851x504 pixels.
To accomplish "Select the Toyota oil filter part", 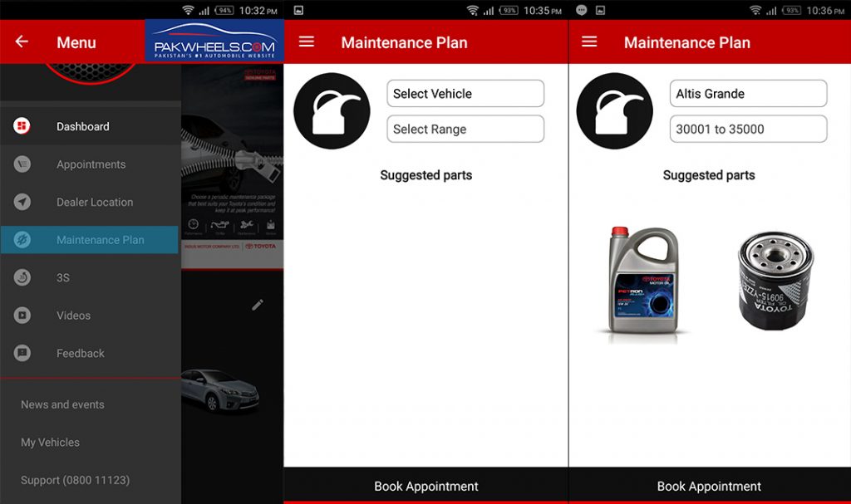I will pyautogui.click(x=775, y=281).
